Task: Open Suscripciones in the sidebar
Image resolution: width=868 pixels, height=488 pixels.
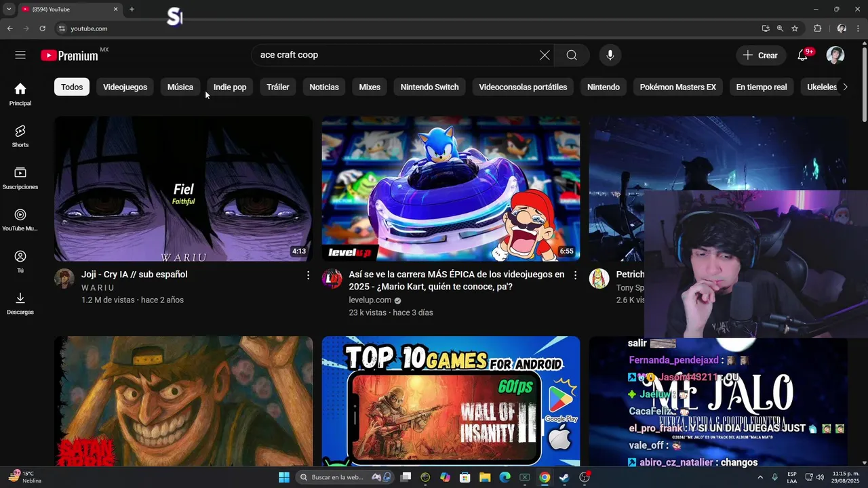Action: [20, 178]
